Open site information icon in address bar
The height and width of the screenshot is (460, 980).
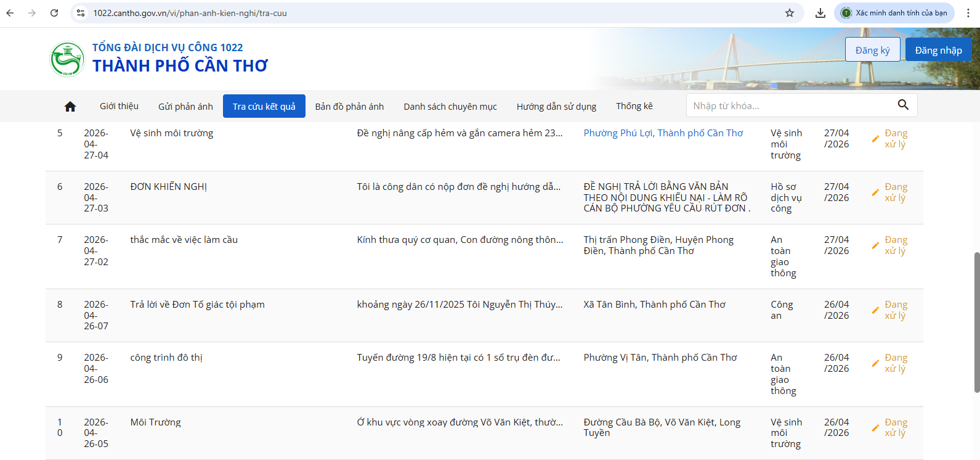click(81, 13)
